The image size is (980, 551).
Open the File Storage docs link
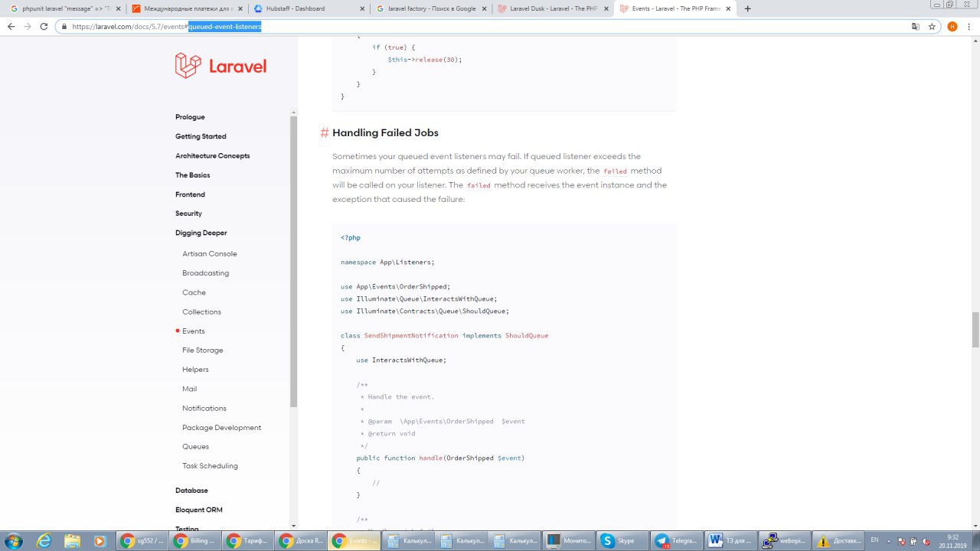tap(203, 350)
